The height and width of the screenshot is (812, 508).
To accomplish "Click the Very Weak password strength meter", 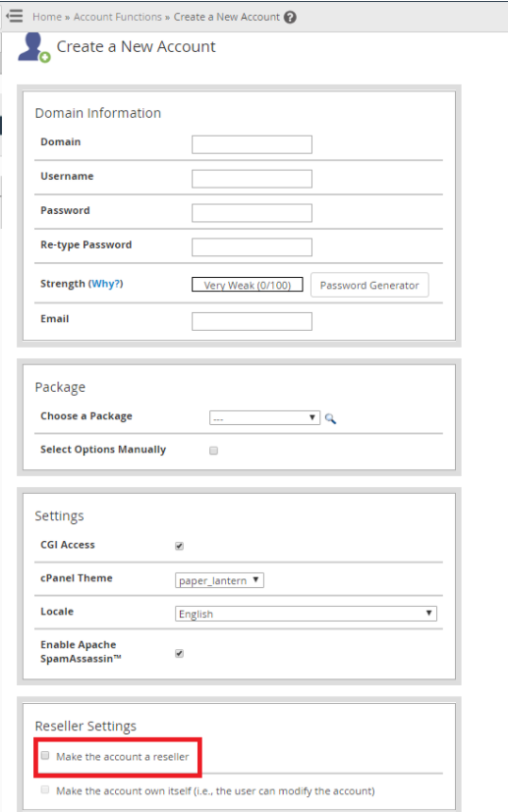I will [248, 285].
